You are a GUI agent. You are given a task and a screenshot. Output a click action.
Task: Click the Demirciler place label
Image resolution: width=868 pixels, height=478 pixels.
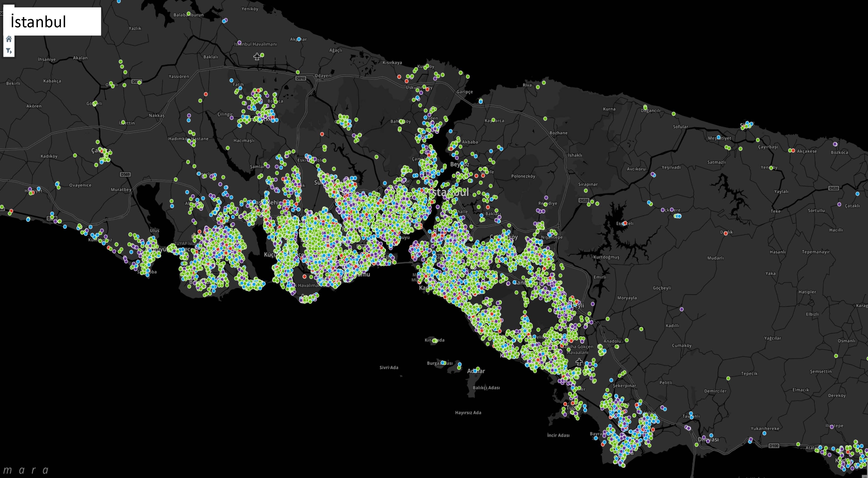[715, 391]
